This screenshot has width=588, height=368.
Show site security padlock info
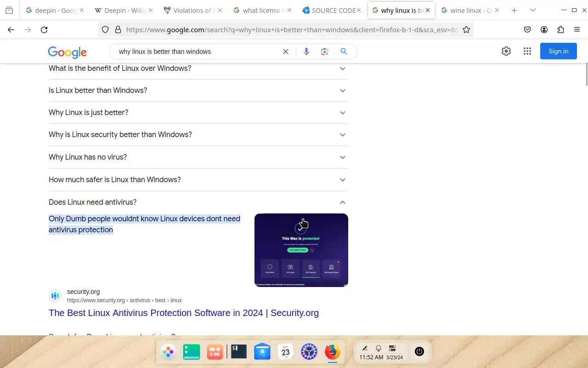[118, 29]
